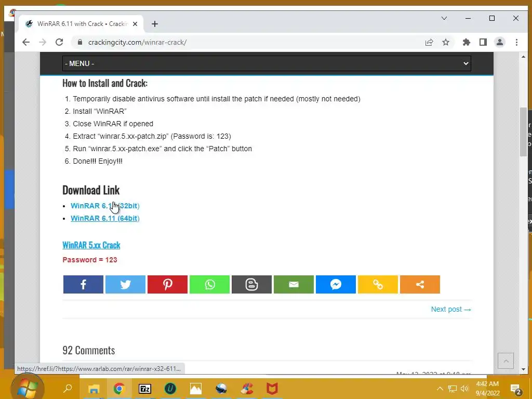Reload the crackingcity page

(59, 42)
